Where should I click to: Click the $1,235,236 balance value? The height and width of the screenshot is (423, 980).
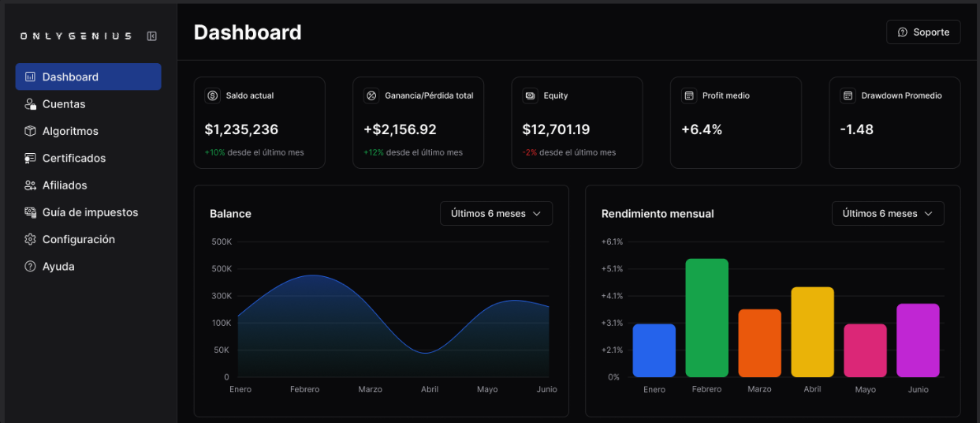click(241, 129)
